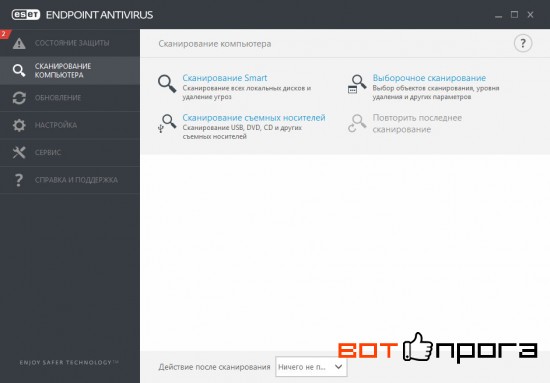Click the question mark sidebar icon
550x383 pixels.
(19, 180)
